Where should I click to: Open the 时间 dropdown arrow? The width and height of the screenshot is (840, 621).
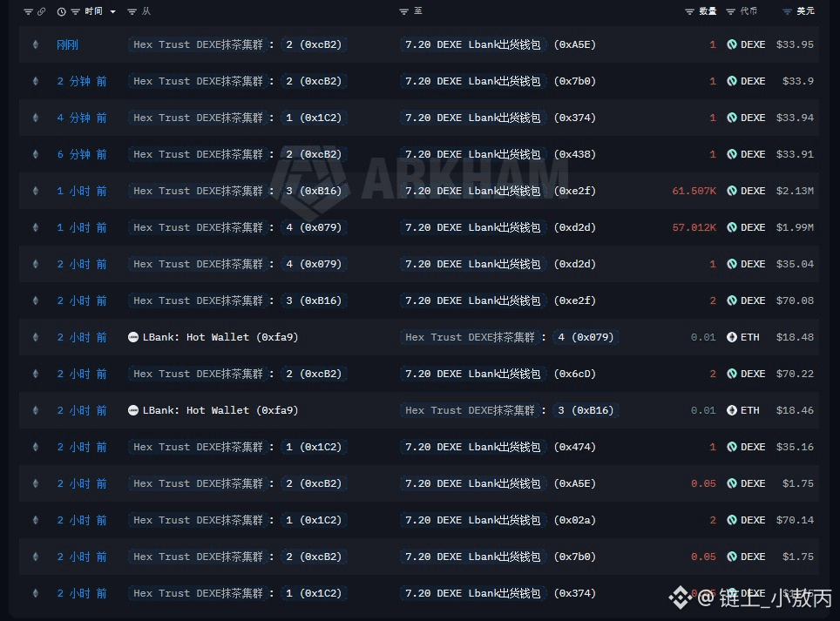tap(112, 12)
